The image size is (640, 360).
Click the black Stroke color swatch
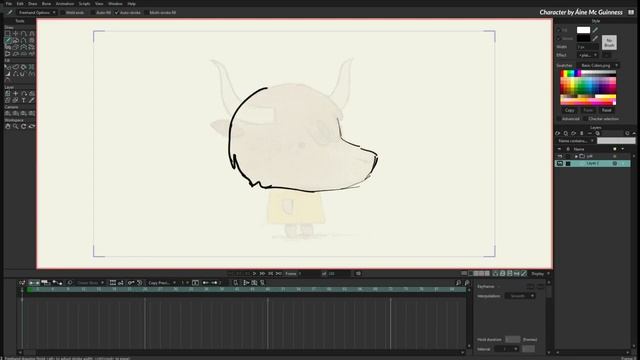coord(583,38)
